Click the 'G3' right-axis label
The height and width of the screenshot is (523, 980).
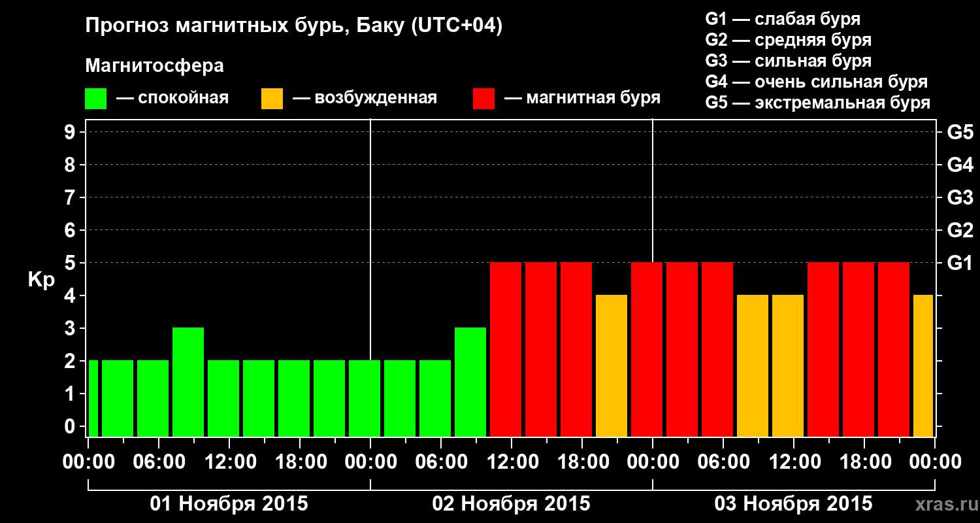pos(960,197)
